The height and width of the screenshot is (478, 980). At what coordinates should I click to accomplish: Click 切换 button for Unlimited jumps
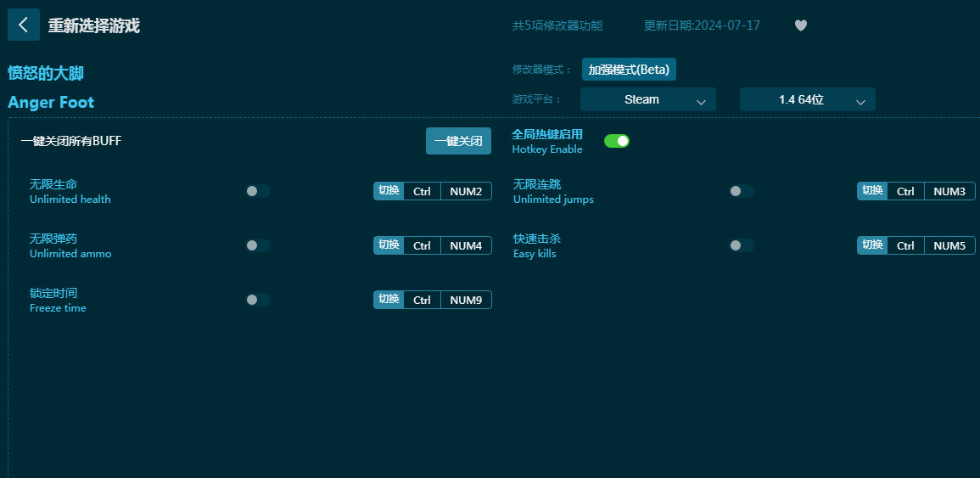point(872,191)
